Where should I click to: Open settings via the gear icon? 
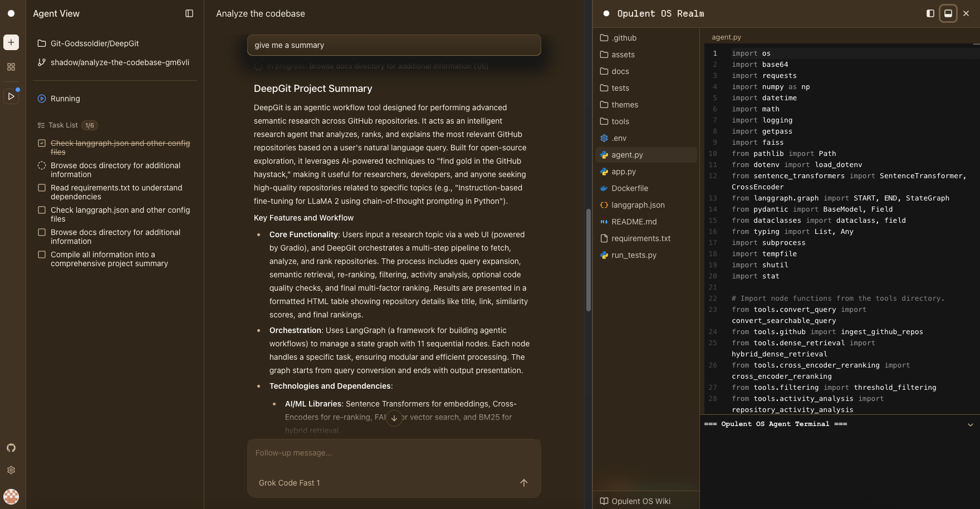[x=11, y=469]
